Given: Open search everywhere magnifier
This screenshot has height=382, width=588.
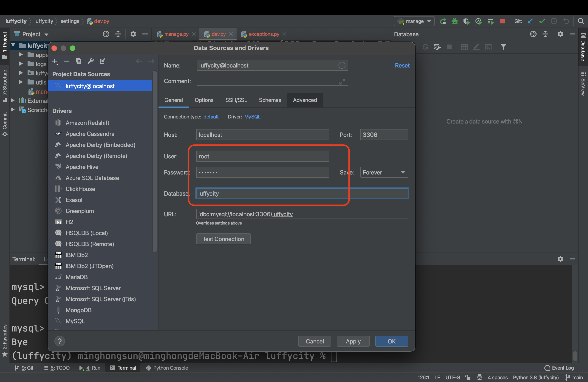Looking at the screenshot, I should click(581, 21).
